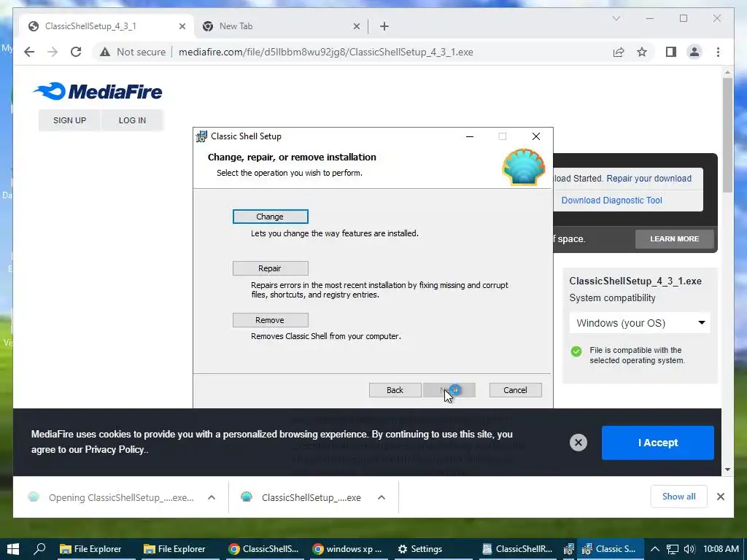Click the page vertical scrollbar thumb
747x560 pixels.
(727, 135)
